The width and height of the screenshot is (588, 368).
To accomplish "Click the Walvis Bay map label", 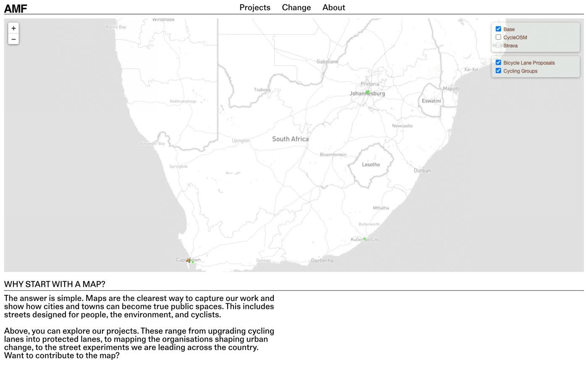I will pyautogui.click(x=115, y=27).
